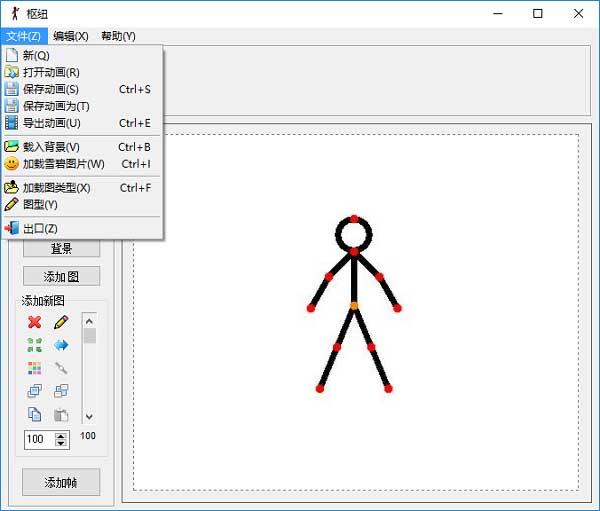Select 导出动画(U) menu entry
The image size is (600, 511).
(x=82, y=123)
